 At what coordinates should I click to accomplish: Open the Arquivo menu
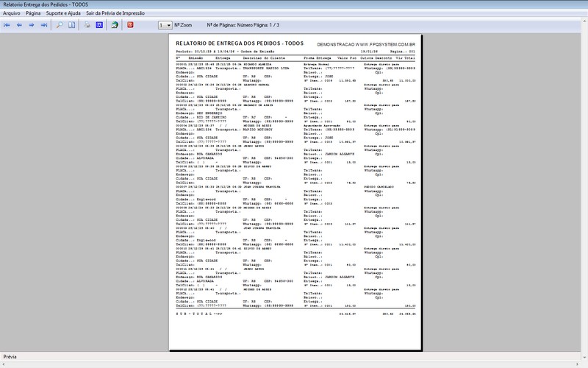tap(12, 13)
